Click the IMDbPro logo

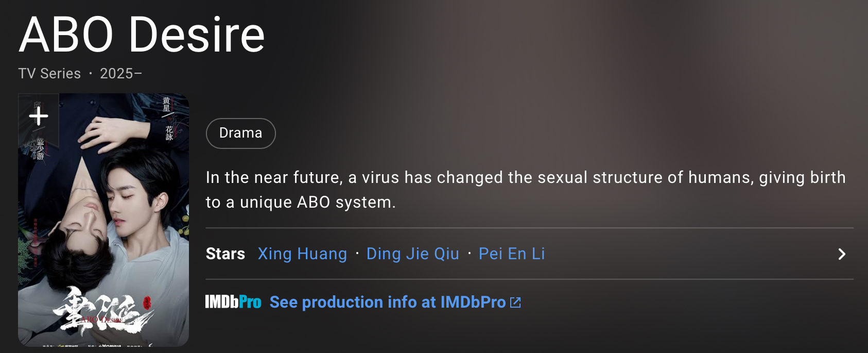click(x=233, y=302)
